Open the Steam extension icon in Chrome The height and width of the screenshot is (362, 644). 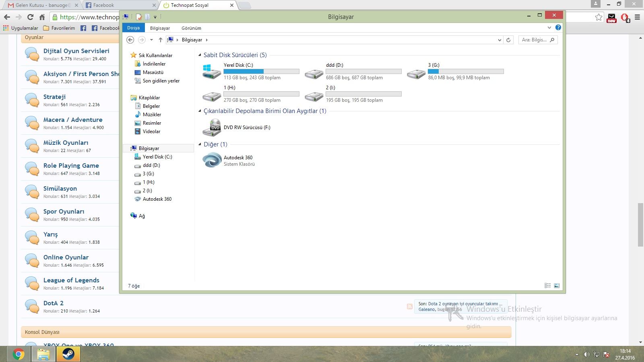click(612, 17)
